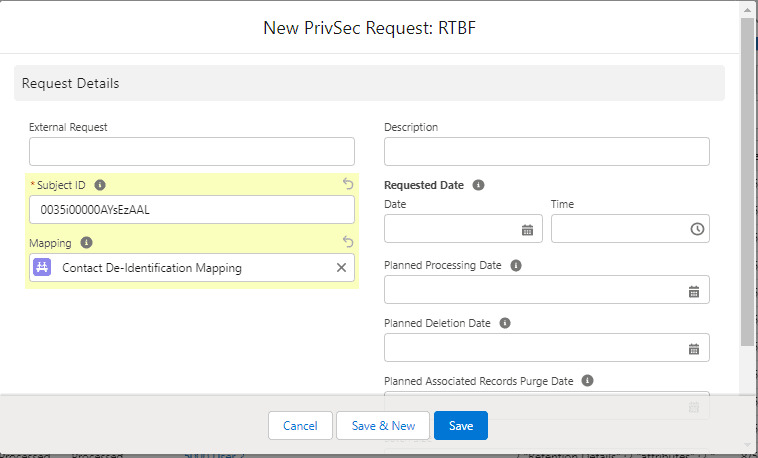Click the Cancel button
The height and width of the screenshot is (458, 758).
click(x=300, y=425)
